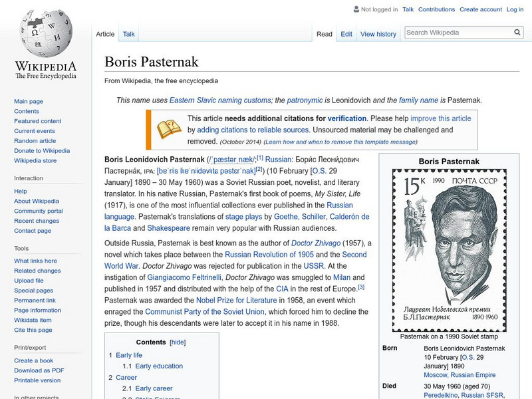
Task: Collapse the Interaction sidebar section
Action: (x=29, y=178)
